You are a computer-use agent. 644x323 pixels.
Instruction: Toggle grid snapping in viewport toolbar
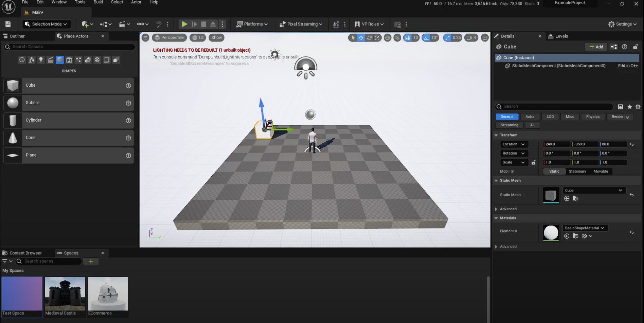pos(408,38)
